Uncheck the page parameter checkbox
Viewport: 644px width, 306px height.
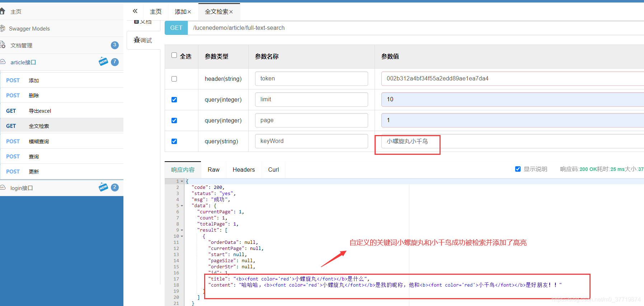(174, 120)
